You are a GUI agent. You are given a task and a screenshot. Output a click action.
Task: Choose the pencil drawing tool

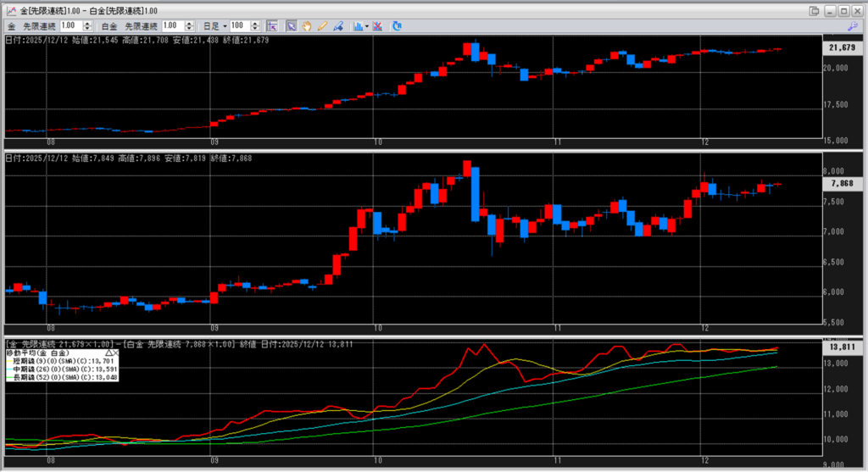[x=322, y=26]
